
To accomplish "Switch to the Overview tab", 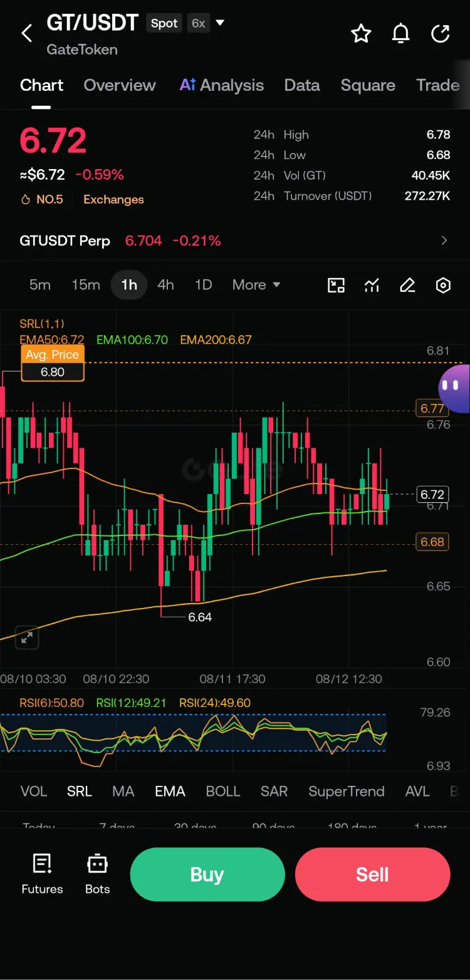I will coord(120,85).
